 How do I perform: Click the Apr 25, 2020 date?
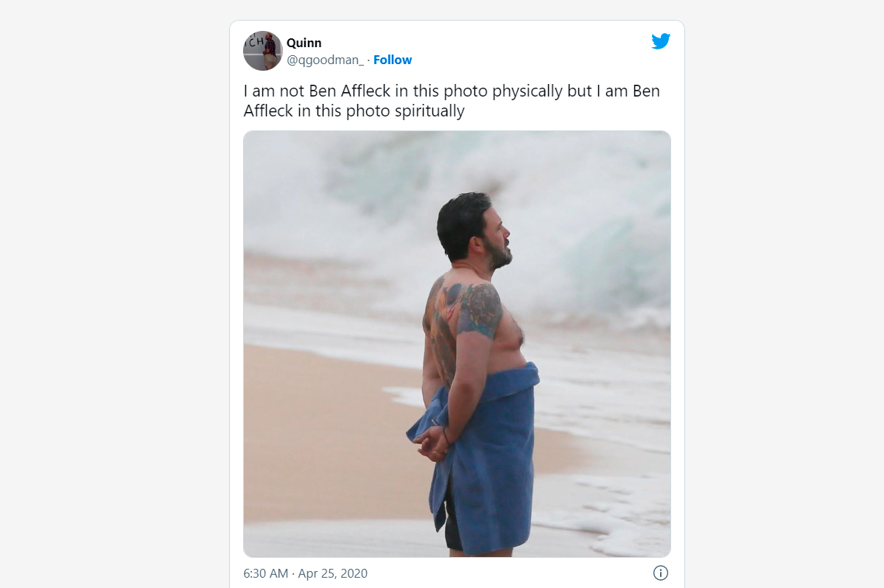(x=334, y=573)
